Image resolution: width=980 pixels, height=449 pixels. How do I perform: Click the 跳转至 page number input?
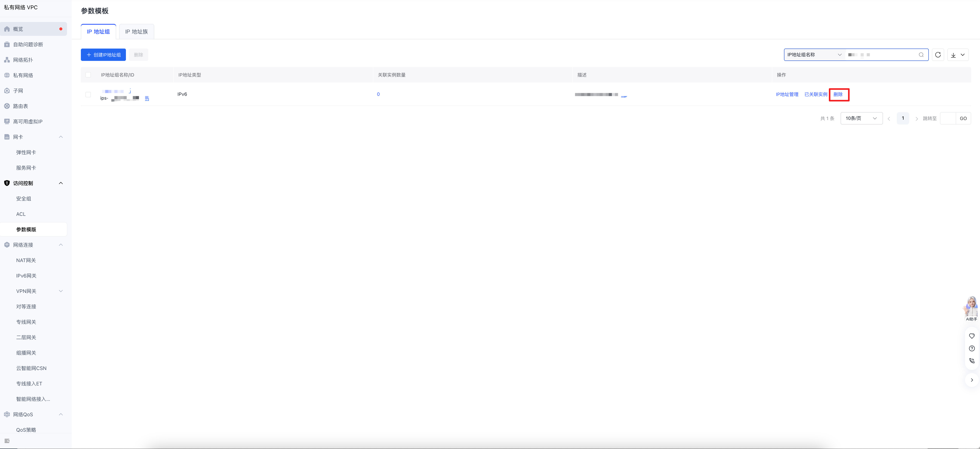pyautogui.click(x=948, y=119)
